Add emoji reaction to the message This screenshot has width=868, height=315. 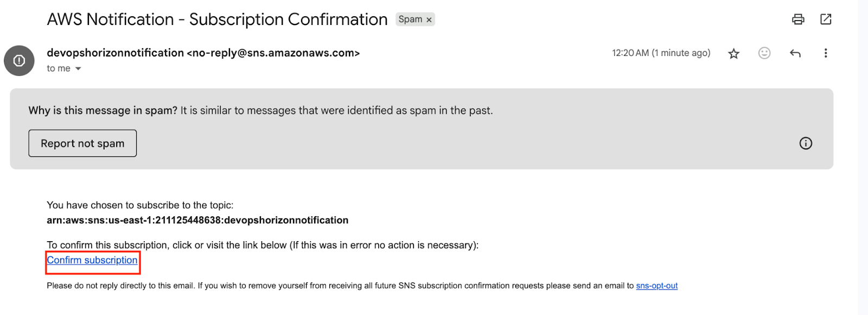click(764, 53)
